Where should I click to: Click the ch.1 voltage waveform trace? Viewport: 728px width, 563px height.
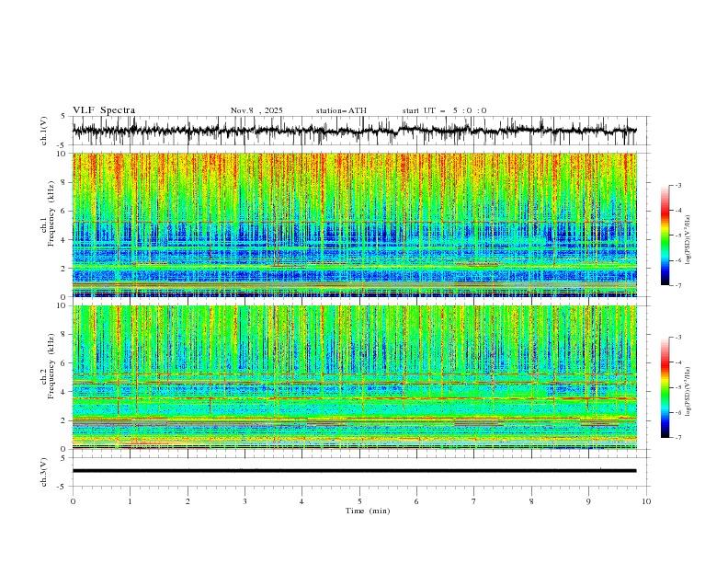[354, 131]
